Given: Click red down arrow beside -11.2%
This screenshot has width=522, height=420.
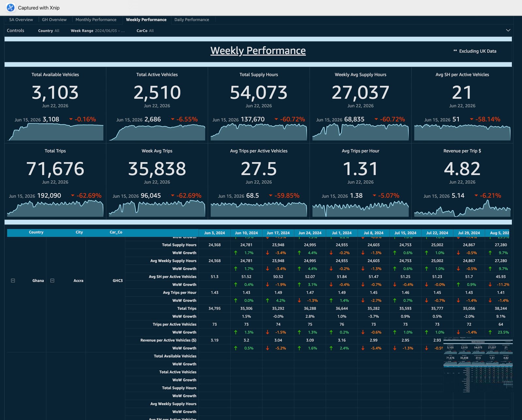Looking at the screenshot, I should [490, 285].
